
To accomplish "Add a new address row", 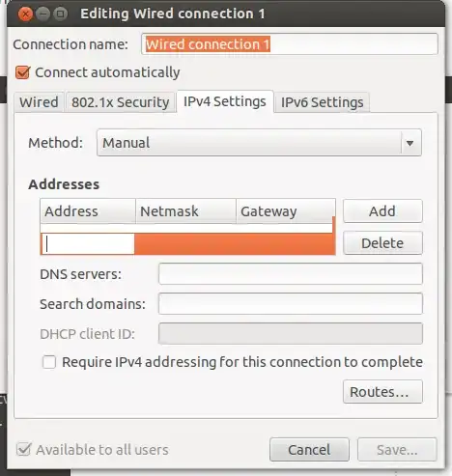I will coord(382,211).
